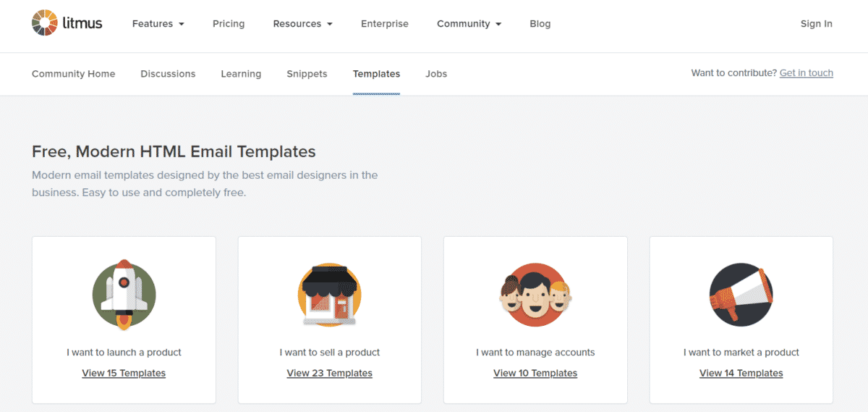
Task: Open the Blog page
Action: pyautogui.click(x=540, y=24)
